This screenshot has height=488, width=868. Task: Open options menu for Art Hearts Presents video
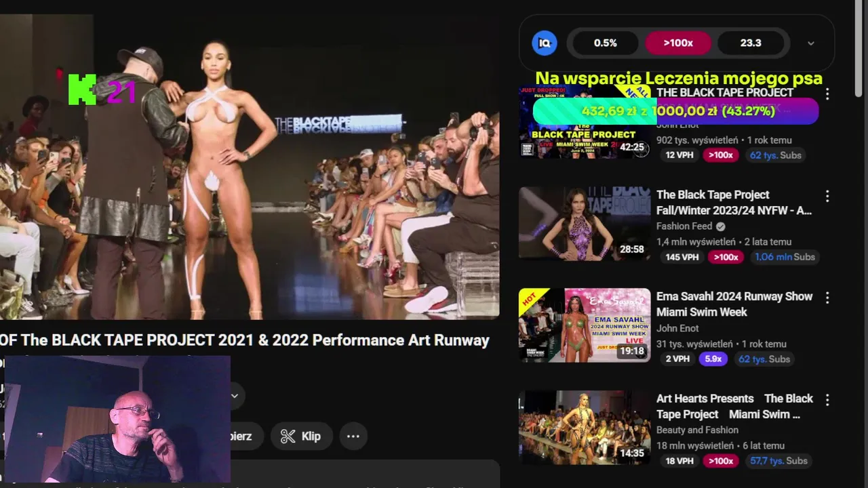(827, 399)
